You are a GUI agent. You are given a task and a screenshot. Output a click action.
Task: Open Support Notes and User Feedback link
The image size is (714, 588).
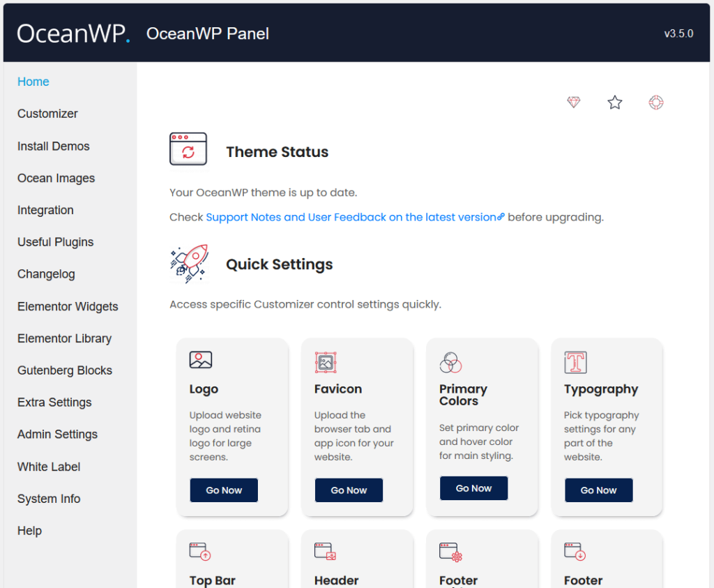[x=355, y=217]
